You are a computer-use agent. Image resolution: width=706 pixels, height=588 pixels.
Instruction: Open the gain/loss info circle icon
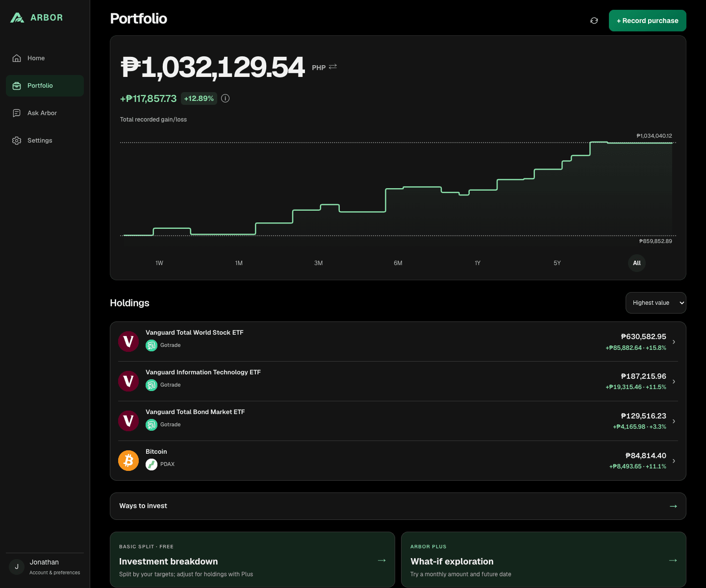226,98
